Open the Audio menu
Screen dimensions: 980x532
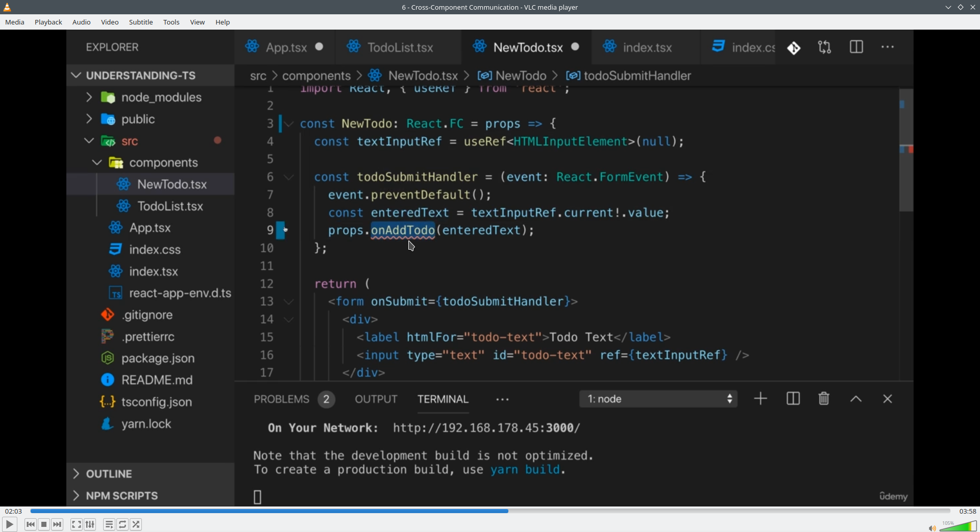point(82,22)
